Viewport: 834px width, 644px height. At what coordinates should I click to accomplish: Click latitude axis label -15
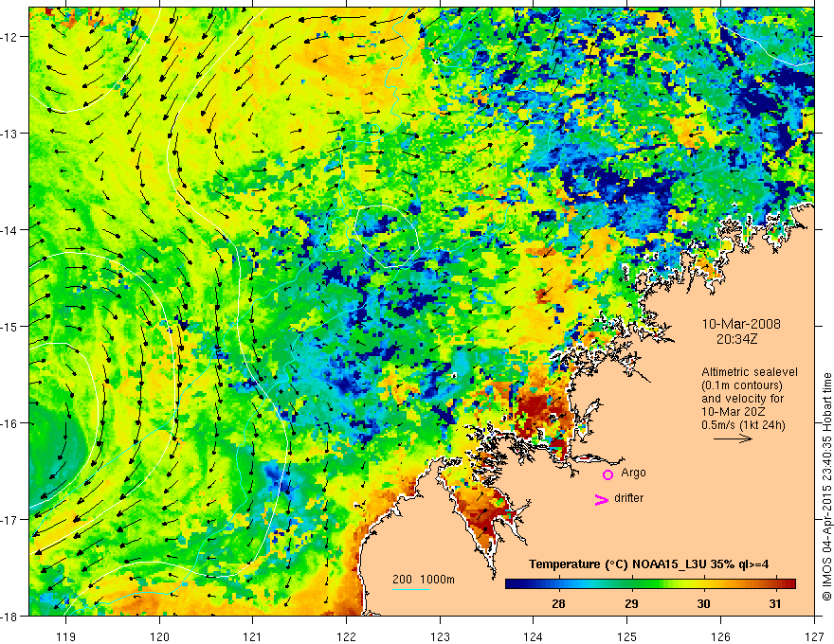[9, 326]
